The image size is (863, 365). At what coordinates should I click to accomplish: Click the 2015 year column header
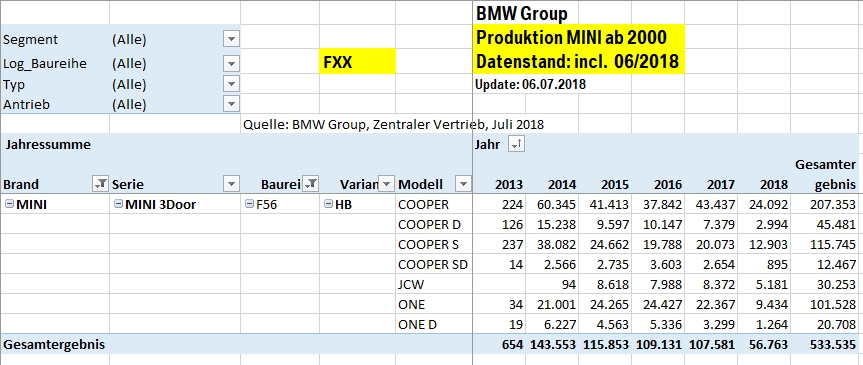(x=605, y=184)
